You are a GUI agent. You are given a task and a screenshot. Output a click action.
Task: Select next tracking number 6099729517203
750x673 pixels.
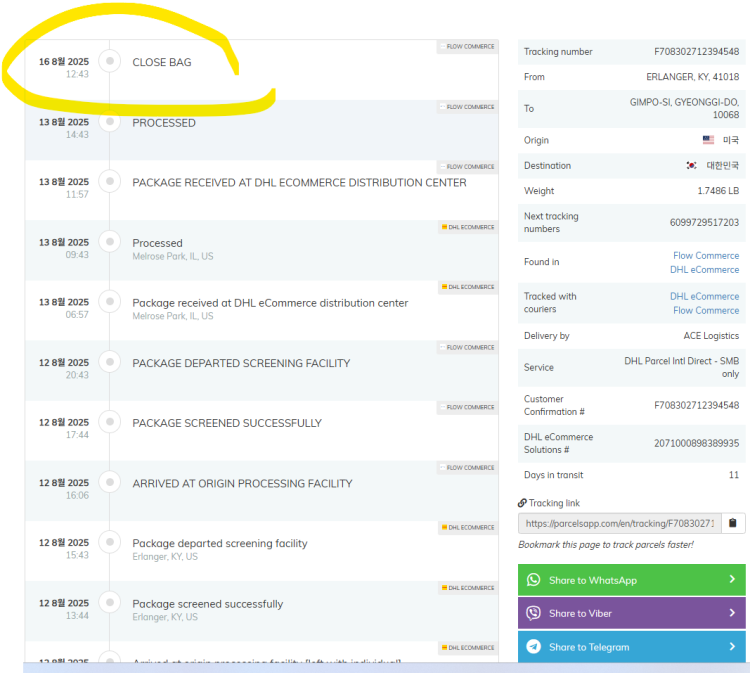coord(704,222)
